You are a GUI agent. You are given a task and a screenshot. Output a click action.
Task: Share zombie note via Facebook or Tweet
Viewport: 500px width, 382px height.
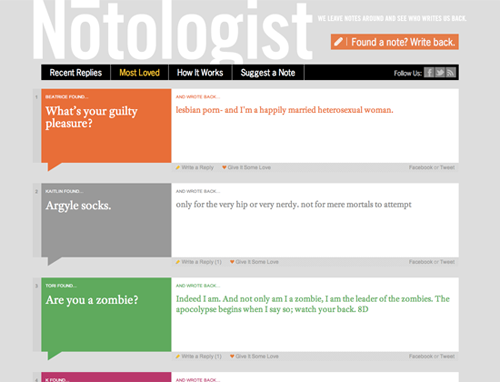click(x=432, y=356)
